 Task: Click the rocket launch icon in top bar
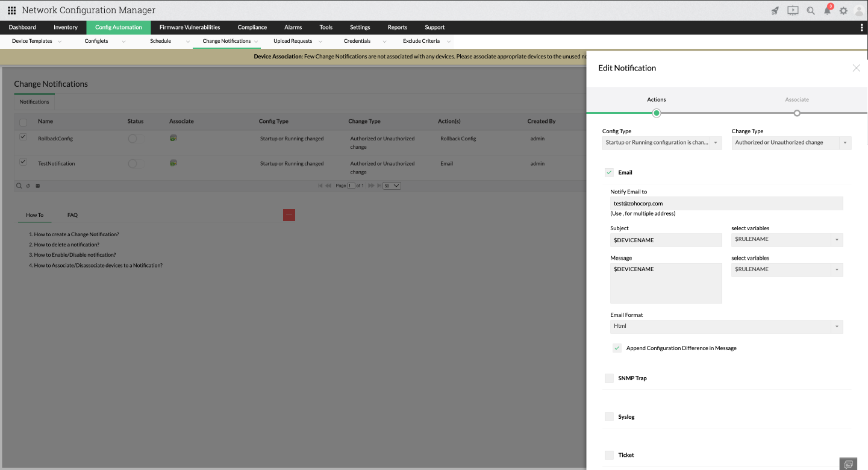(775, 10)
